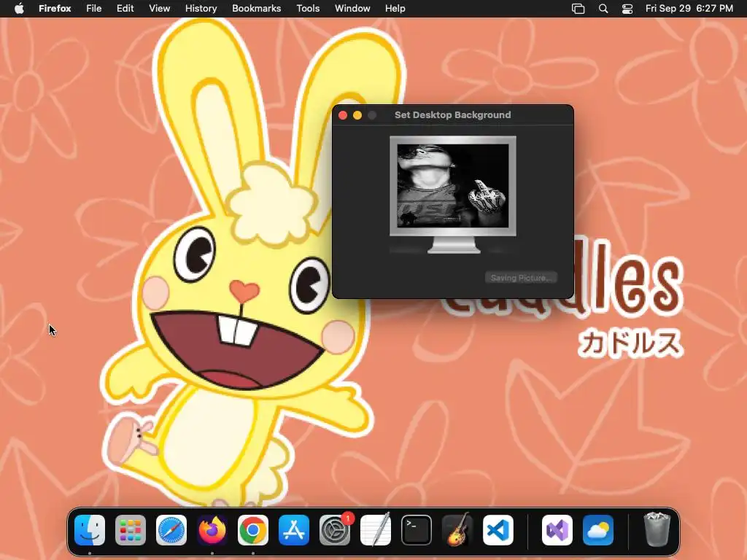Click the date and time clock
Viewport: 747px width, 560px height.
pos(689,9)
